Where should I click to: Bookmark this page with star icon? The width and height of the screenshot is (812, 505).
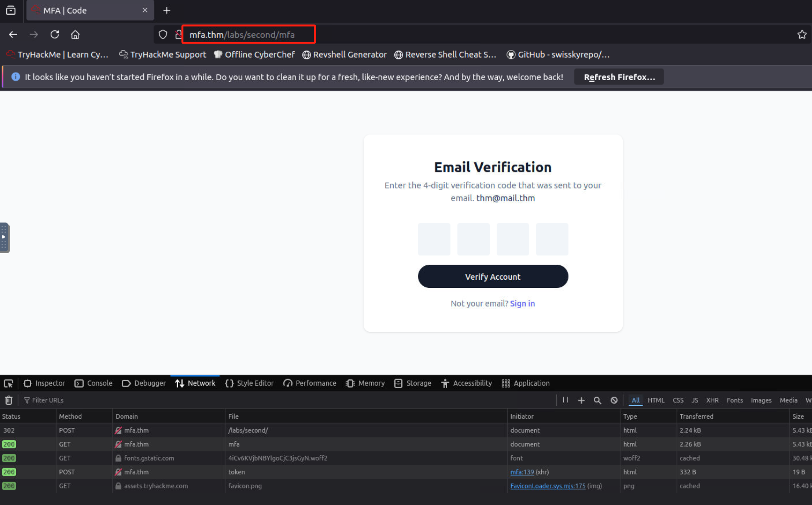pos(802,35)
